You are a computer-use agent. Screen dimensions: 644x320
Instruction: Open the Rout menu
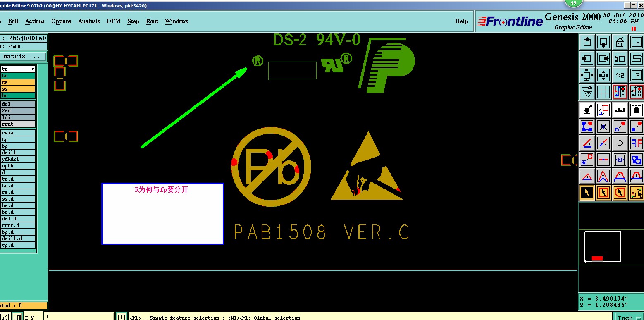click(152, 21)
